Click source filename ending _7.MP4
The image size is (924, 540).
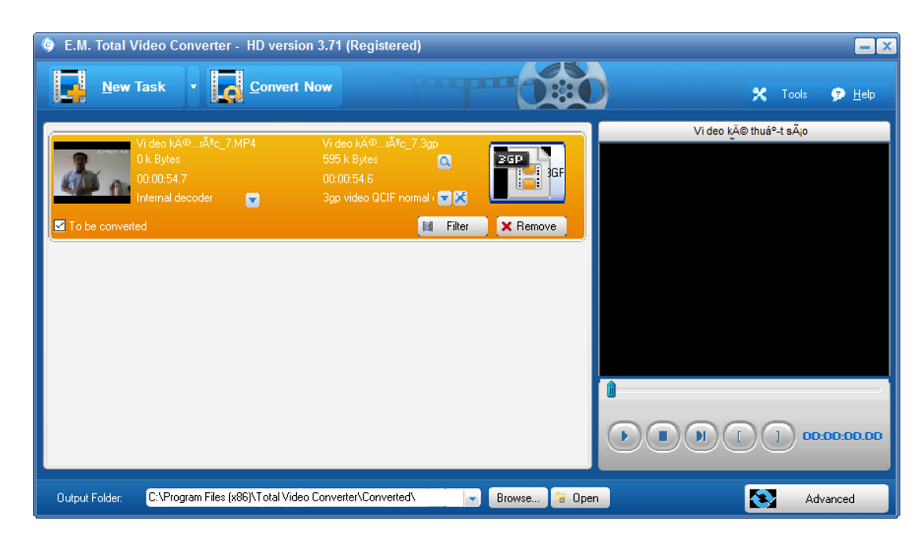point(196,143)
